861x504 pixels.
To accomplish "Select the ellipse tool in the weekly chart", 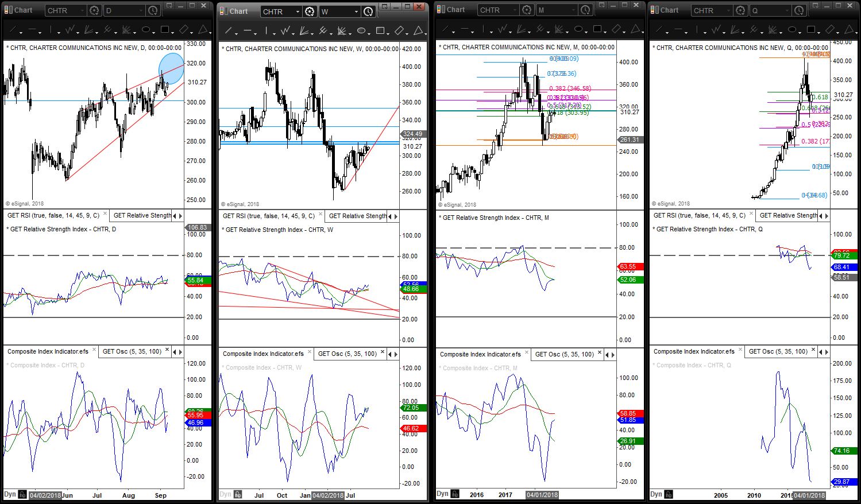I will tap(361, 31).
